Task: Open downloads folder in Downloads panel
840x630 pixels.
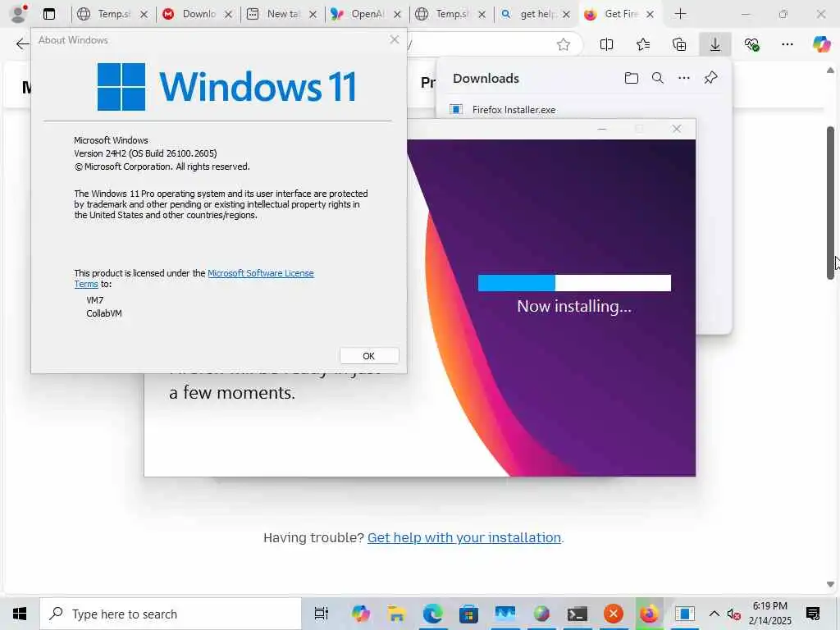Action: [632, 78]
